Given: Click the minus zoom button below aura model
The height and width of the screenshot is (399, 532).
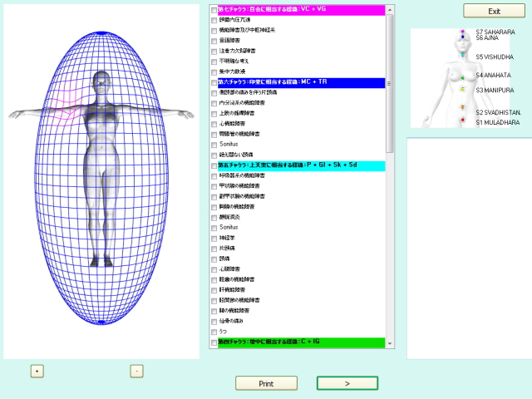Looking at the screenshot, I should [137, 371].
